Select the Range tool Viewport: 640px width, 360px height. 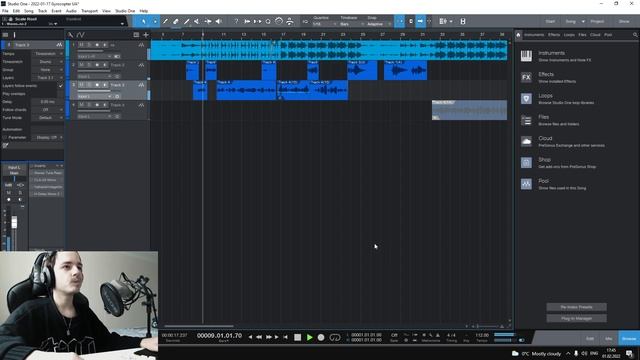click(155, 21)
